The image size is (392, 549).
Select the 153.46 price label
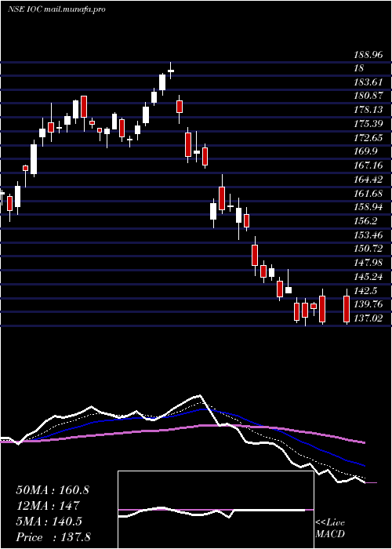(368, 235)
